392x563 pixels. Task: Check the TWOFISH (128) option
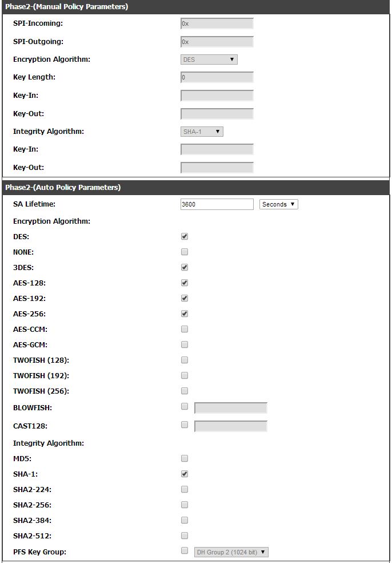tap(184, 360)
